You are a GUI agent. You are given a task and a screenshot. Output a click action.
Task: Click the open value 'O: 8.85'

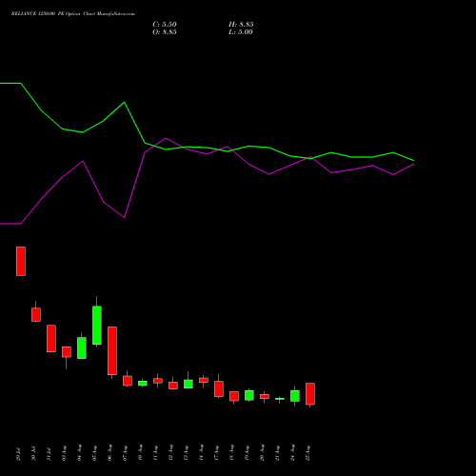165,32
